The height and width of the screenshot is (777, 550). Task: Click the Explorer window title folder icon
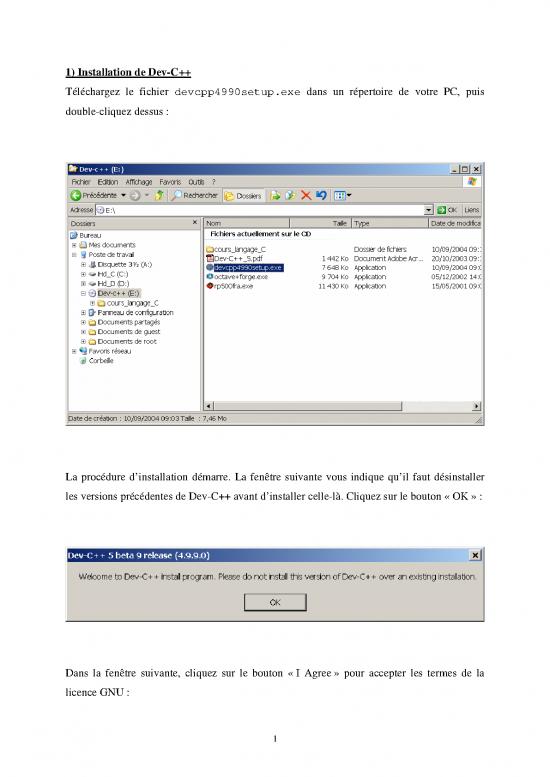click(x=73, y=169)
